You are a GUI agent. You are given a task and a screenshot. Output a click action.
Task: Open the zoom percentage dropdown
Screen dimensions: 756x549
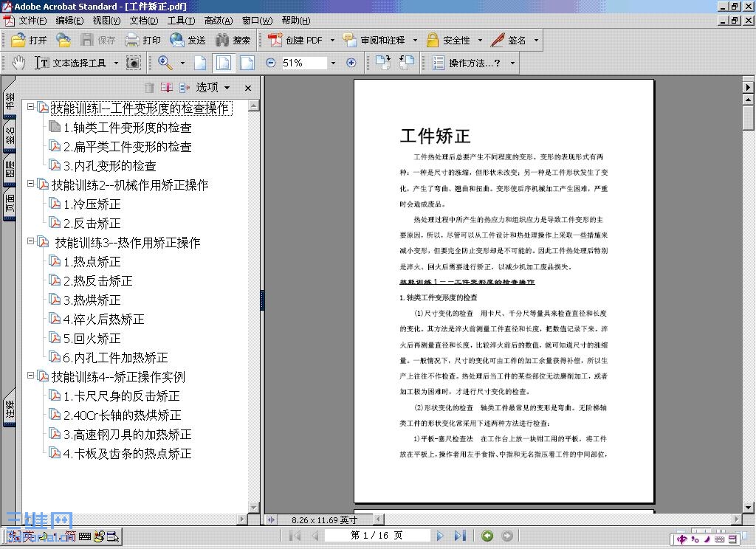[333, 63]
